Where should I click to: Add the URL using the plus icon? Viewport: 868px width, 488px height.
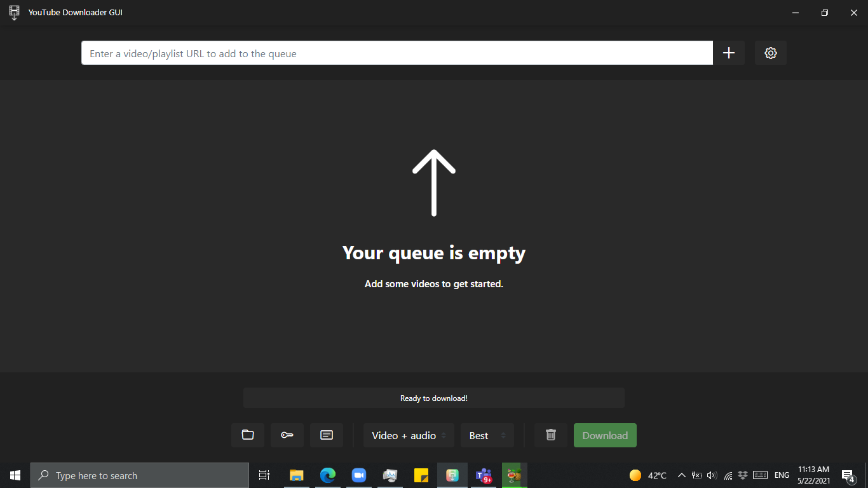pyautogui.click(x=729, y=53)
